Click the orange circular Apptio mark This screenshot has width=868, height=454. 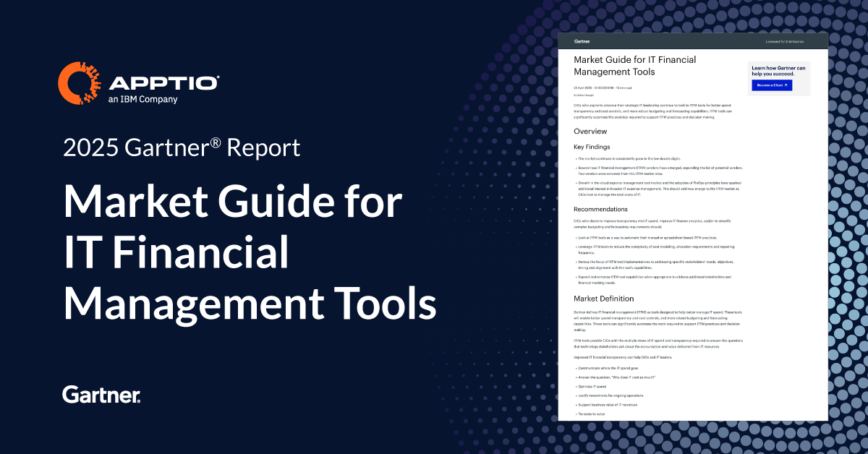(x=78, y=83)
